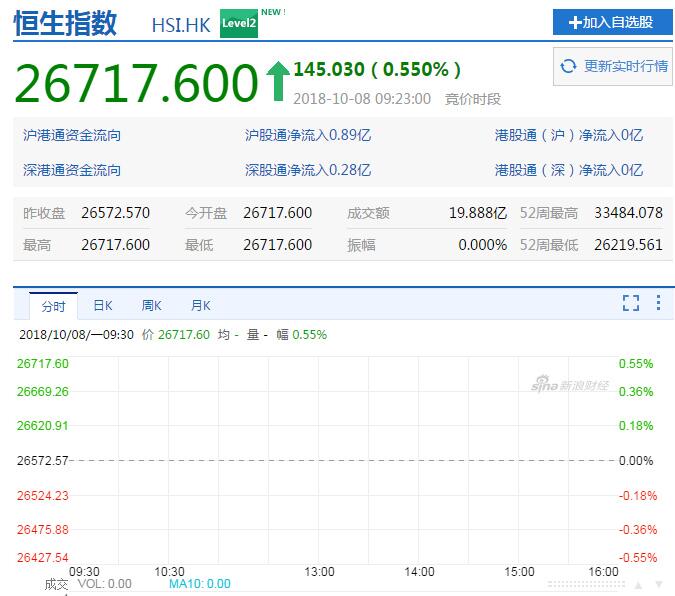Click the 13:00 time axis marker
The height and width of the screenshot is (596, 675).
(319, 571)
